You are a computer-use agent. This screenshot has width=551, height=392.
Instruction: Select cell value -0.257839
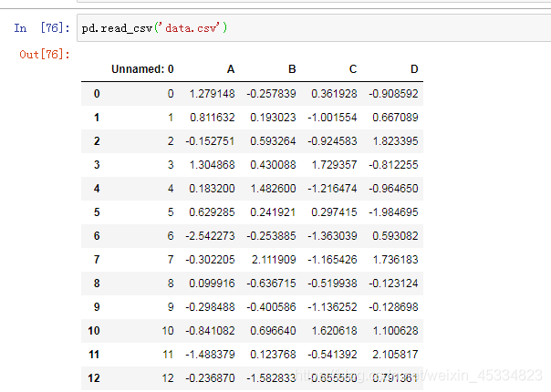coord(271,94)
